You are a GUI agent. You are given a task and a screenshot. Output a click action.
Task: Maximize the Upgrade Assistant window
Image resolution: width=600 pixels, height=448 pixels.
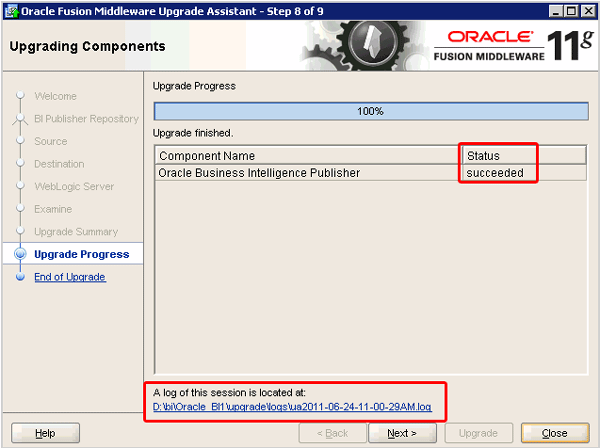pos(571,11)
